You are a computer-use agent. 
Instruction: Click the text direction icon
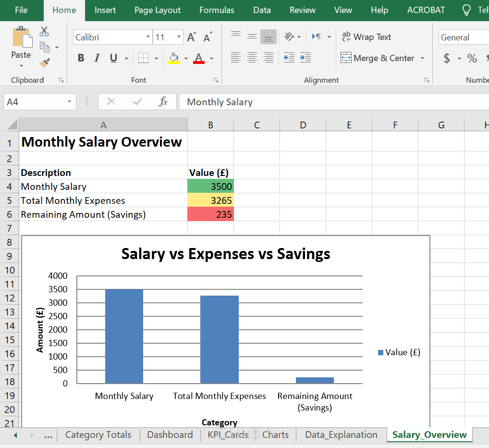point(317,37)
